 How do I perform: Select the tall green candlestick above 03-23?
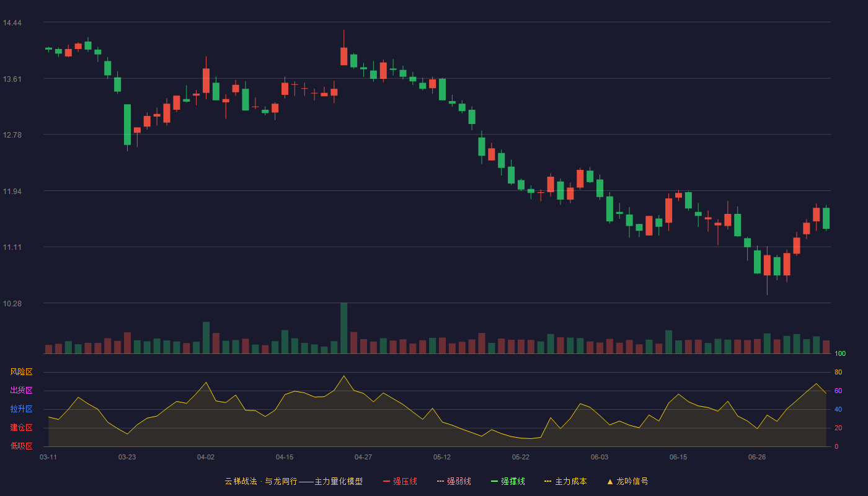(x=127, y=125)
